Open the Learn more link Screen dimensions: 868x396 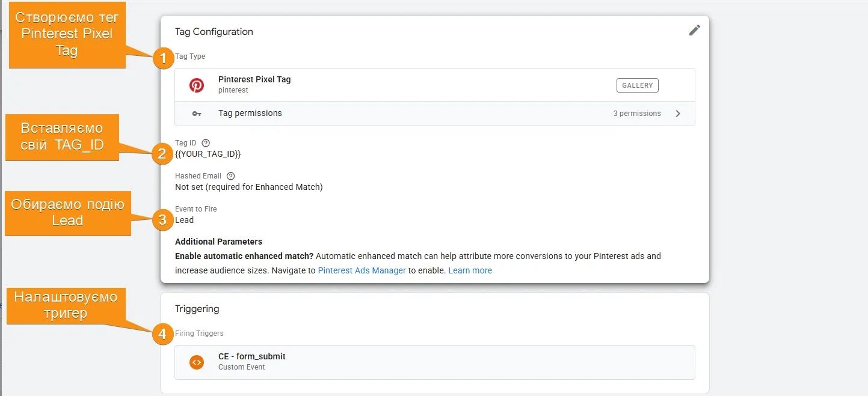tap(470, 270)
